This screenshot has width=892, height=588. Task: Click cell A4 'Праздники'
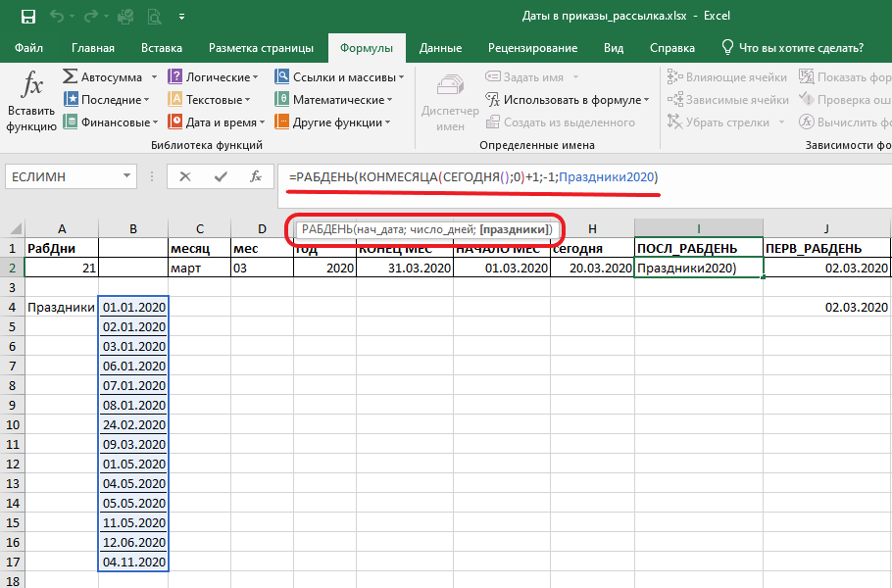point(62,307)
